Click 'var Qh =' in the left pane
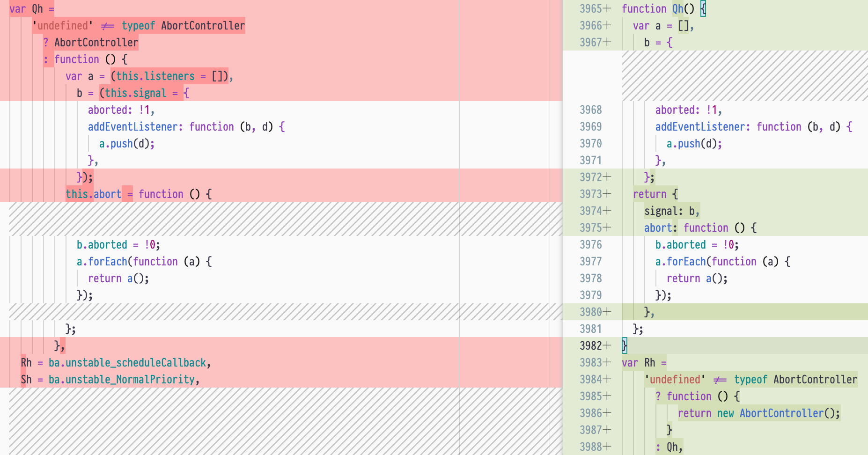The image size is (868, 455). coord(32,9)
